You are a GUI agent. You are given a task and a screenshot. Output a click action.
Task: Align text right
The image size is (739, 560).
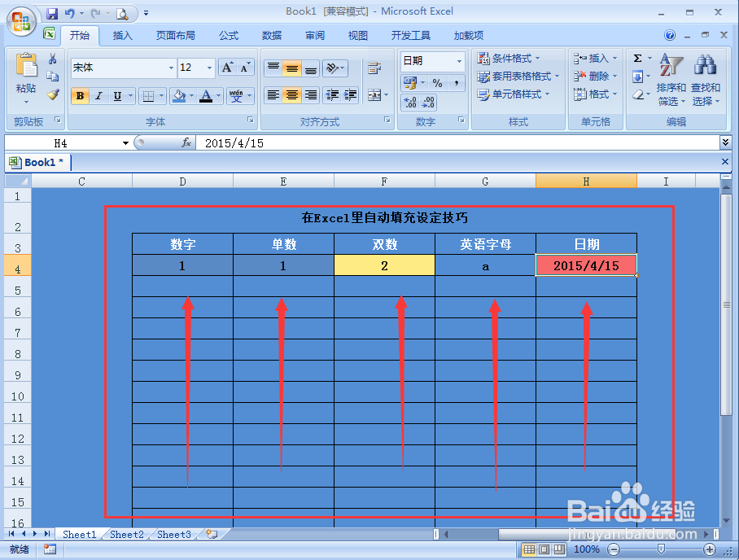(311, 95)
